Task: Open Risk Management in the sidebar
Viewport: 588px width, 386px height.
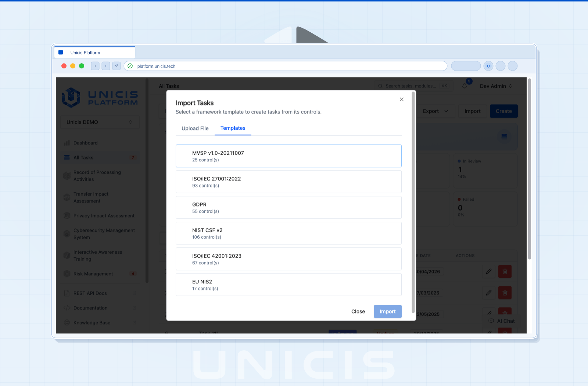Action: point(100,274)
